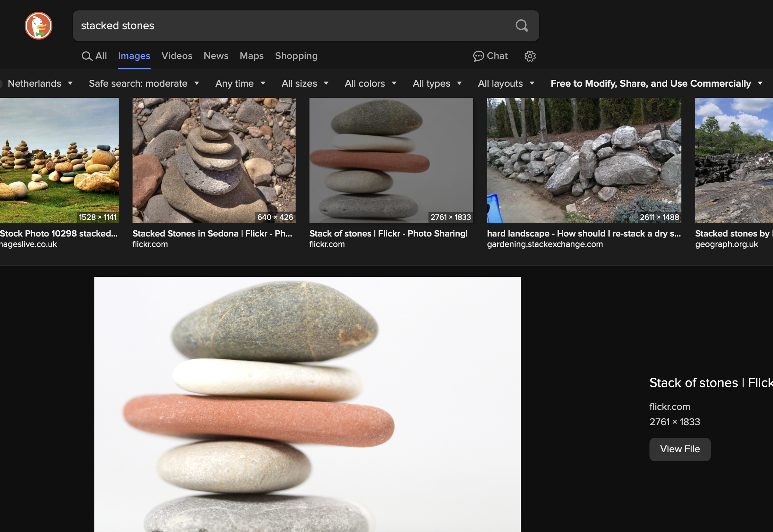Open the All sizes dropdown
This screenshot has width=773, height=532.
(x=305, y=84)
